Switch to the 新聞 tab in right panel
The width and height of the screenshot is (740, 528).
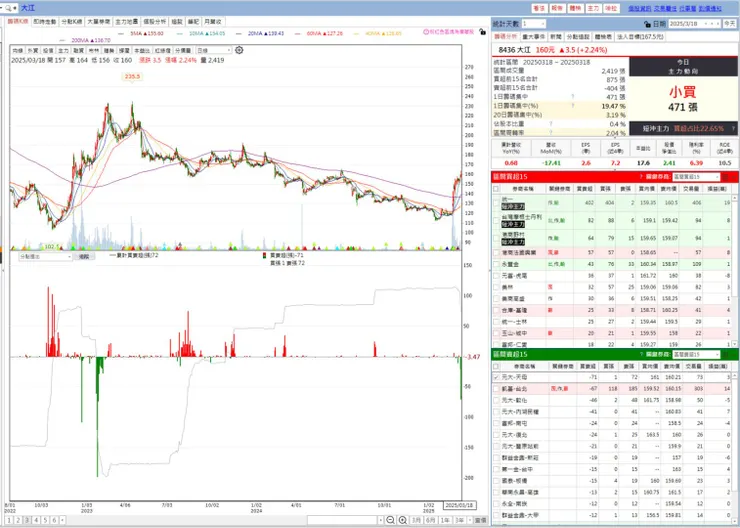point(556,36)
